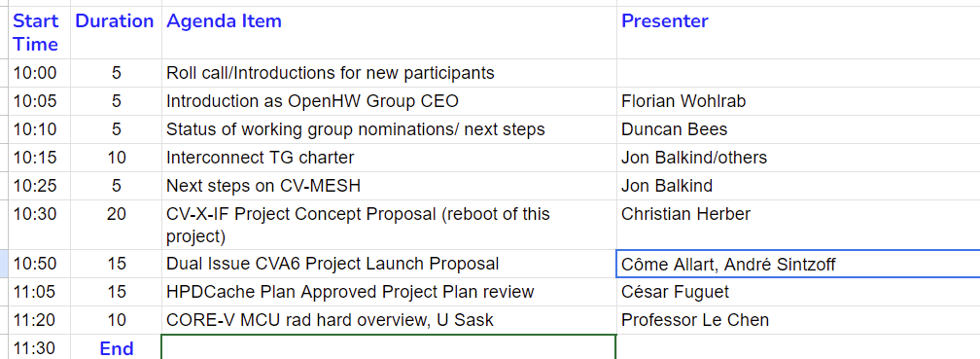Image resolution: width=980 pixels, height=359 pixels.
Task: Select the CORE-V MCU rad hard cell
Action: (x=389, y=320)
